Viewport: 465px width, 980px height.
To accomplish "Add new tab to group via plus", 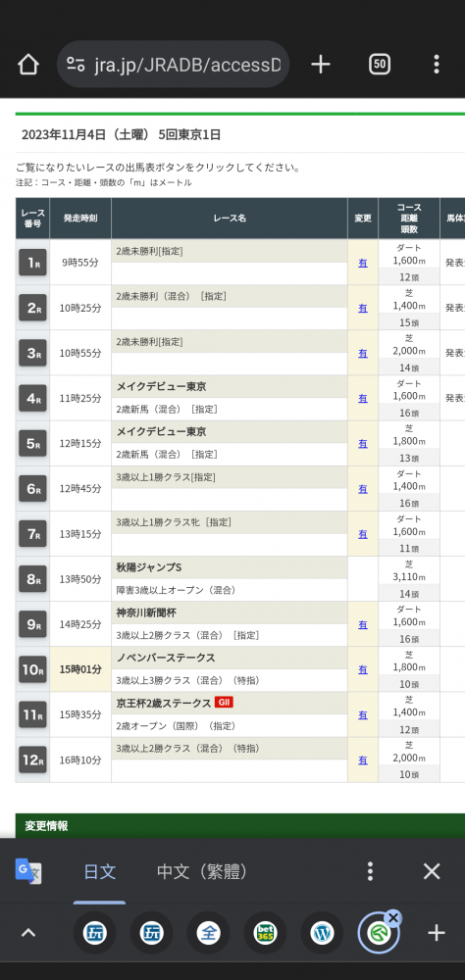I will (437, 933).
